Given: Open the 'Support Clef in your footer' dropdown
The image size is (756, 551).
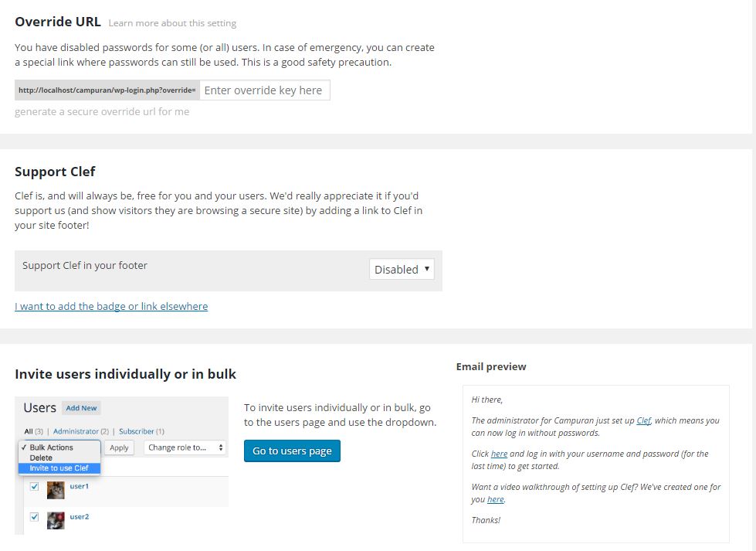Looking at the screenshot, I should click(x=402, y=269).
